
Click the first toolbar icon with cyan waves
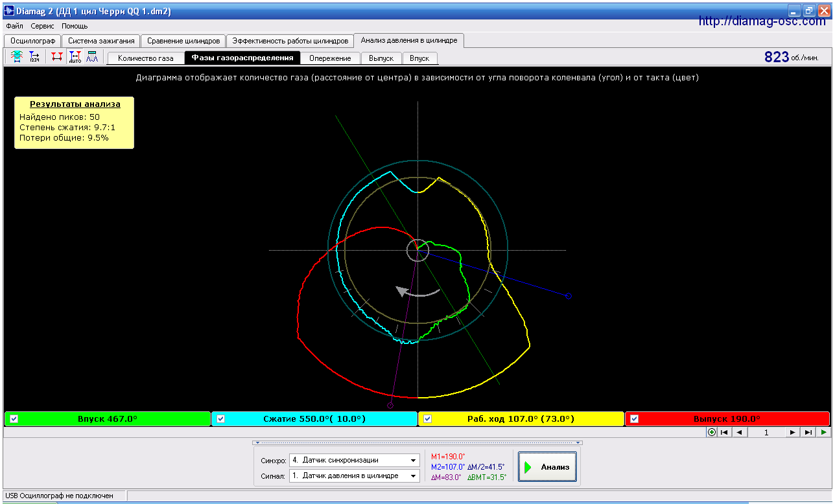[x=17, y=57]
